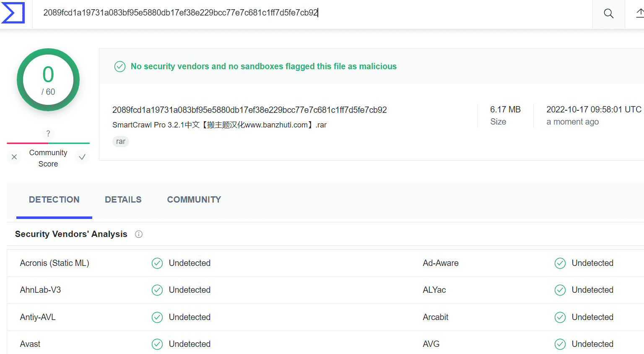The height and width of the screenshot is (354, 644).
Task: Click the Undetected result for Arcabit
Action: (592, 317)
